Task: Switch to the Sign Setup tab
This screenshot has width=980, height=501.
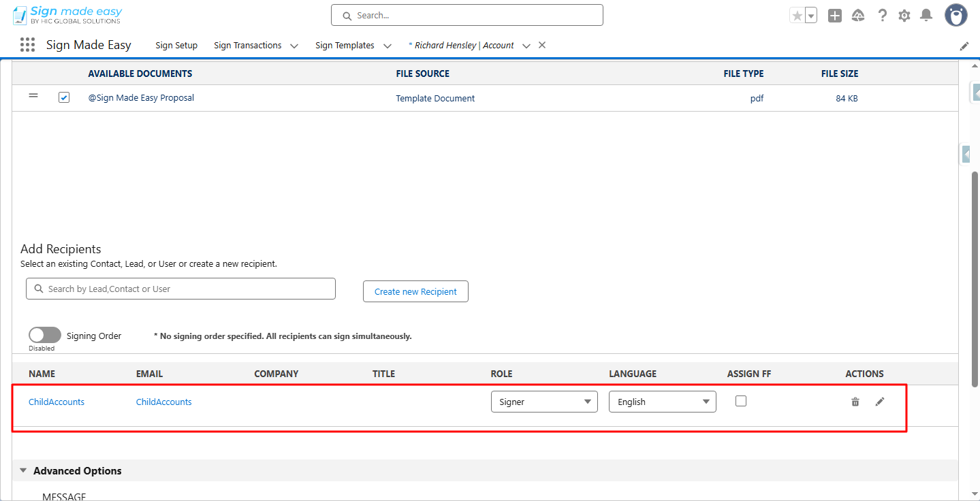Action: pos(176,45)
